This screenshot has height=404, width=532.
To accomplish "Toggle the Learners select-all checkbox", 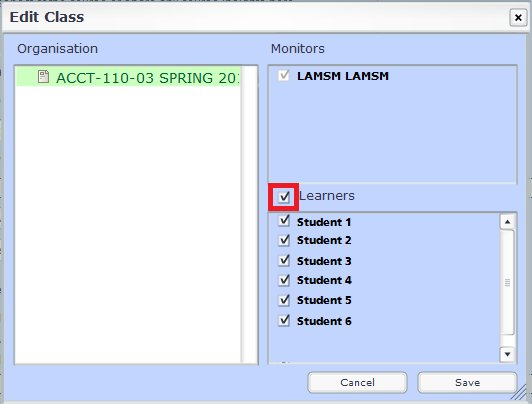I will (x=284, y=196).
